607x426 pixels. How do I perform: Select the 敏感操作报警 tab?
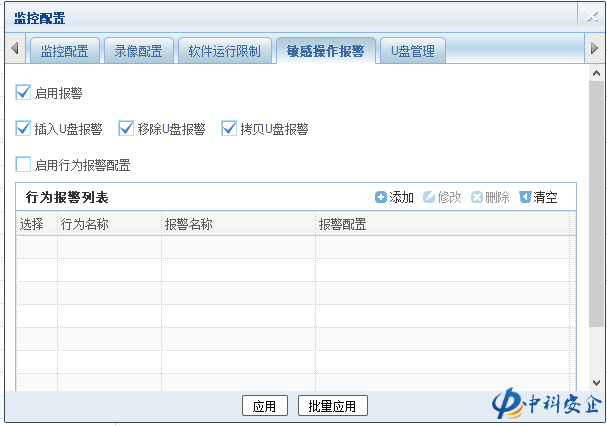click(x=326, y=50)
